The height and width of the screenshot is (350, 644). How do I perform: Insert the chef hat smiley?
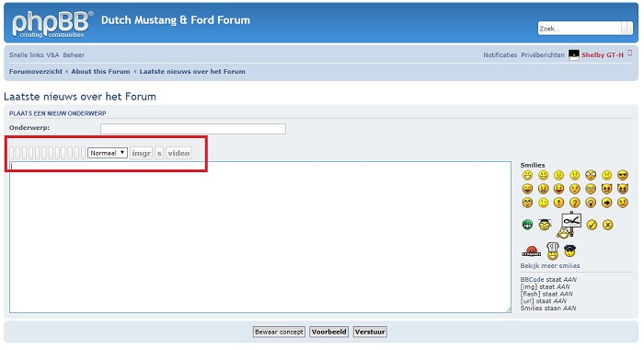click(553, 251)
